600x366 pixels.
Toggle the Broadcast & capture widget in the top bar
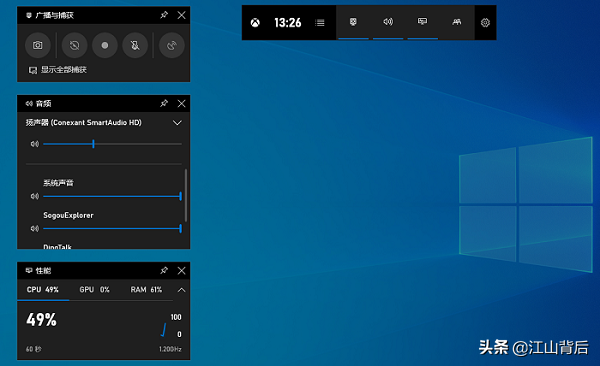coord(353,22)
